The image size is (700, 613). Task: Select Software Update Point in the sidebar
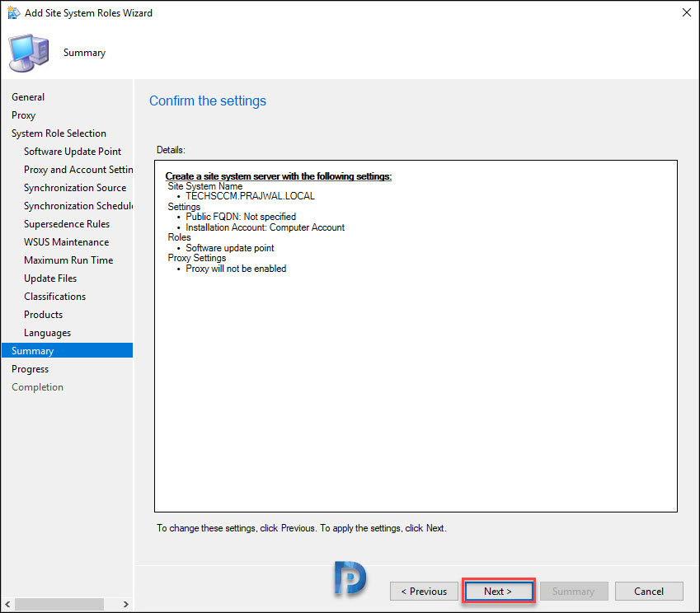(x=73, y=152)
